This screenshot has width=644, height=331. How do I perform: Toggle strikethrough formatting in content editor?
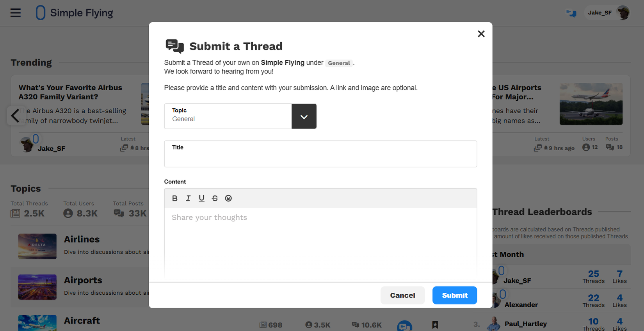[215, 198]
